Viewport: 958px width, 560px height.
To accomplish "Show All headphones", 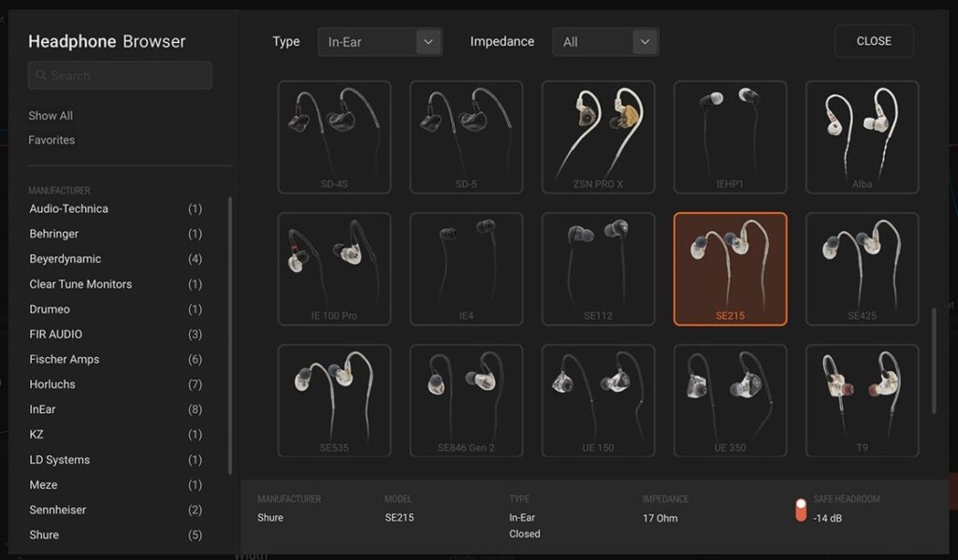I will [x=51, y=115].
